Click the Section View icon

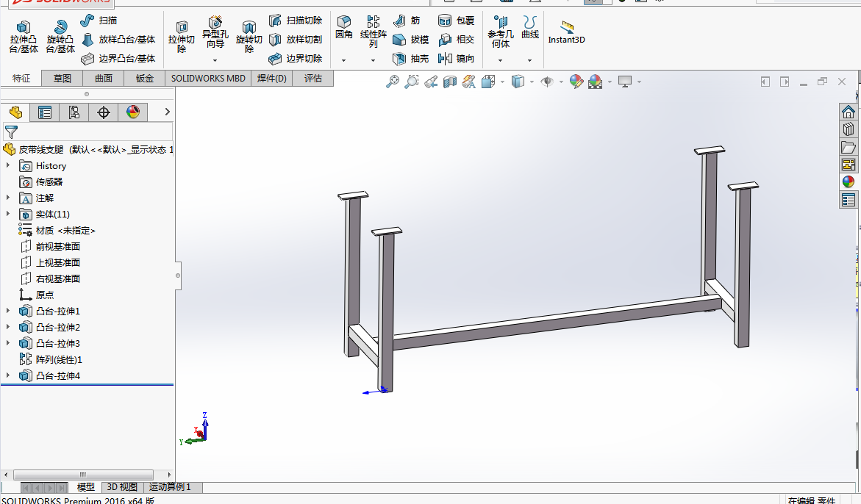450,82
